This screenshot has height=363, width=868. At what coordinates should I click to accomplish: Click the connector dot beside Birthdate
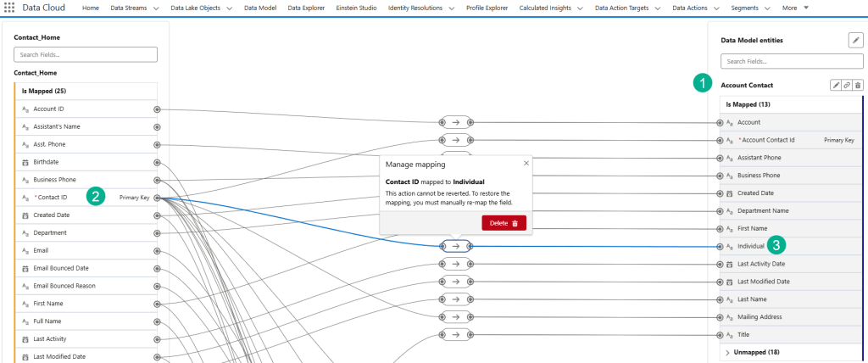pyautogui.click(x=157, y=162)
